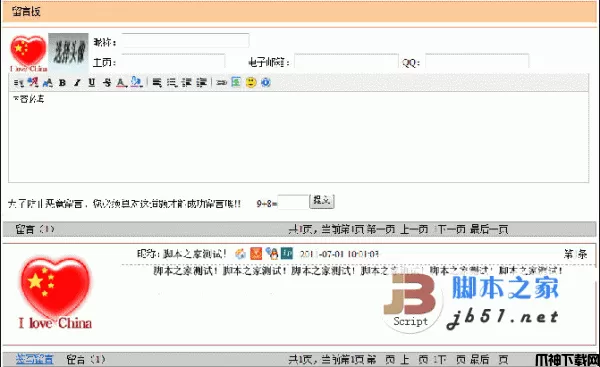Toggle bold formatting
The image size is (600, 367).
(62, 82)
